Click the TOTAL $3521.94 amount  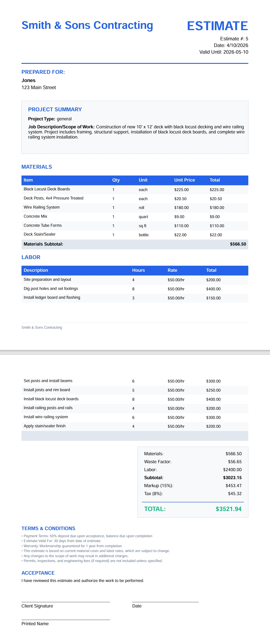tap(229, 509)
